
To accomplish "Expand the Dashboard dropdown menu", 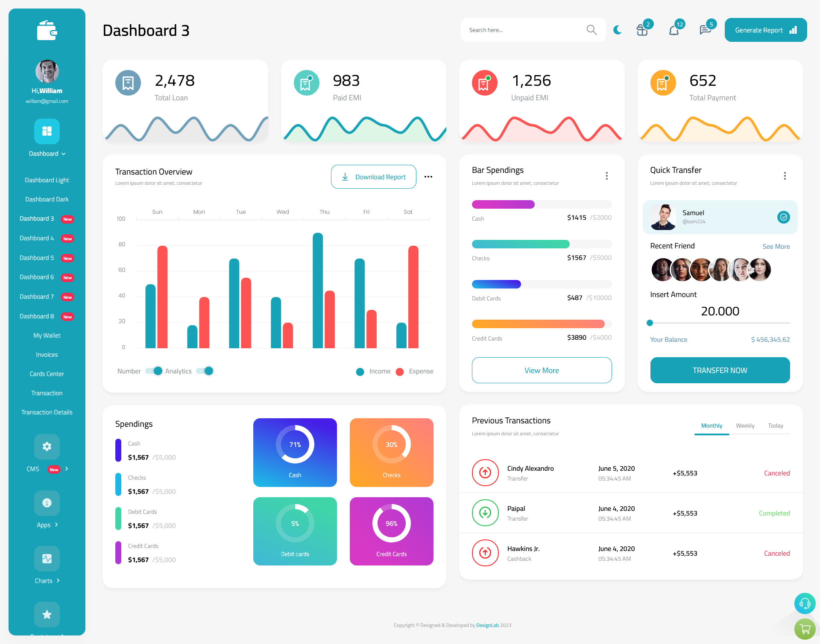I will click(x=47, y=154).
